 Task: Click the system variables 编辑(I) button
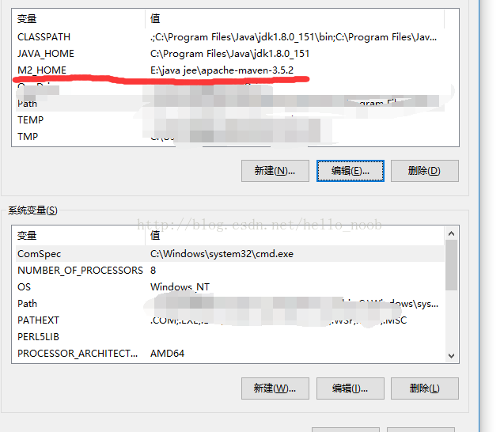click(350, 388)
